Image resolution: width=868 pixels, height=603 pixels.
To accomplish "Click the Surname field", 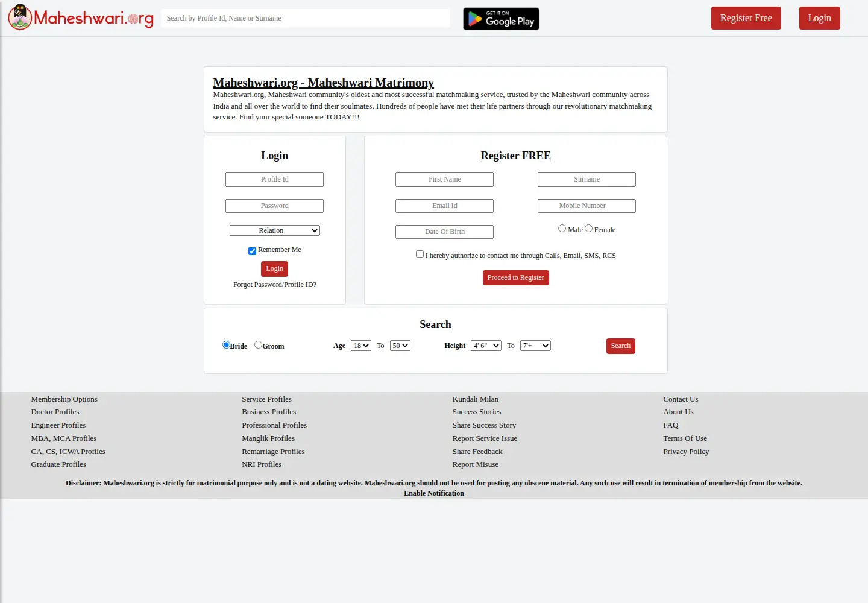I will point(587,180).
